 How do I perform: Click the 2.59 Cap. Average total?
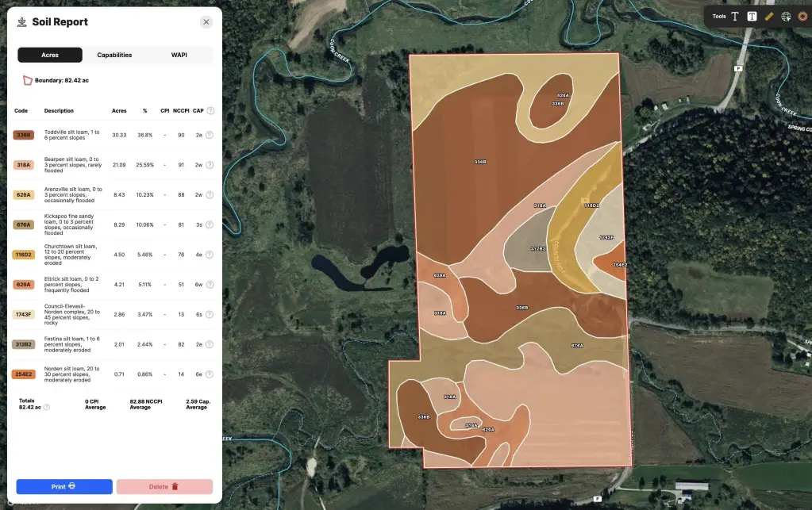pos(198,405)
